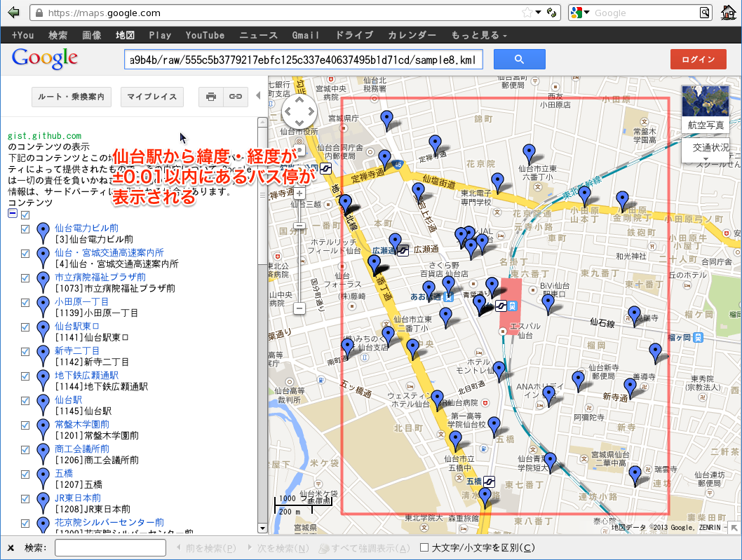The width and height of the screenshot is (742, 560).
Task: Click the map zoom slider handle
Action: [299, 225]
